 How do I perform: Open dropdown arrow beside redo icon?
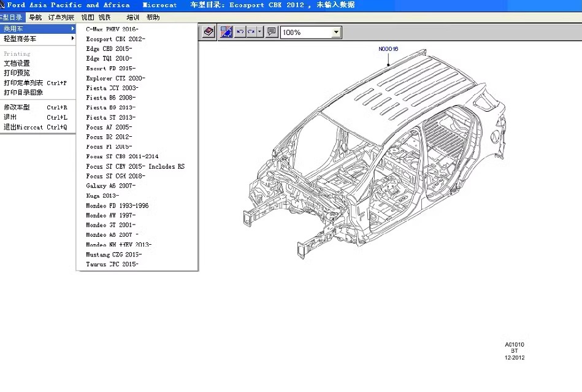pyautogui.click(x=260, y=32)
